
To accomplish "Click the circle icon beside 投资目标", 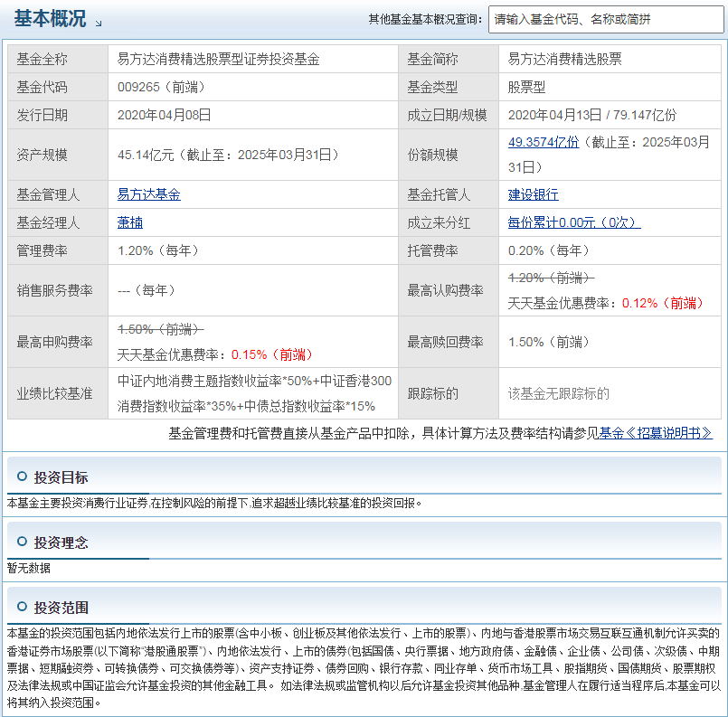I will pyautogui.click(x=22, y=476).
